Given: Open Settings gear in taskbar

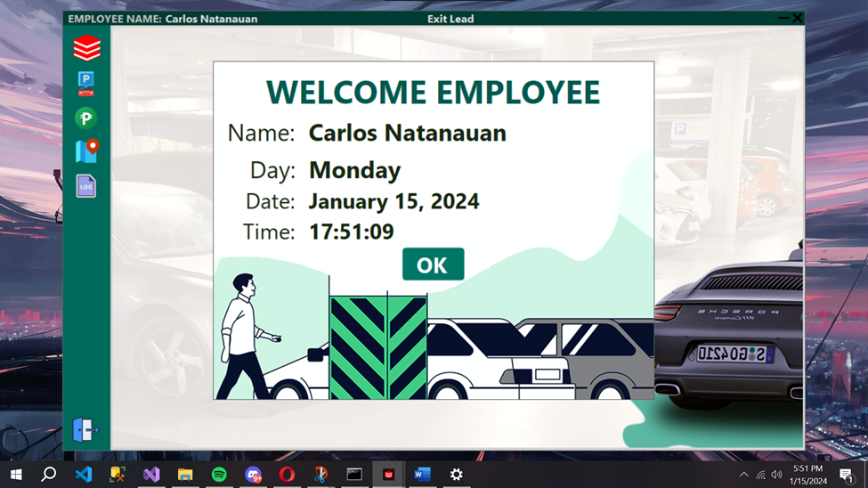Looking at the screenshot, I should [456, 474].
